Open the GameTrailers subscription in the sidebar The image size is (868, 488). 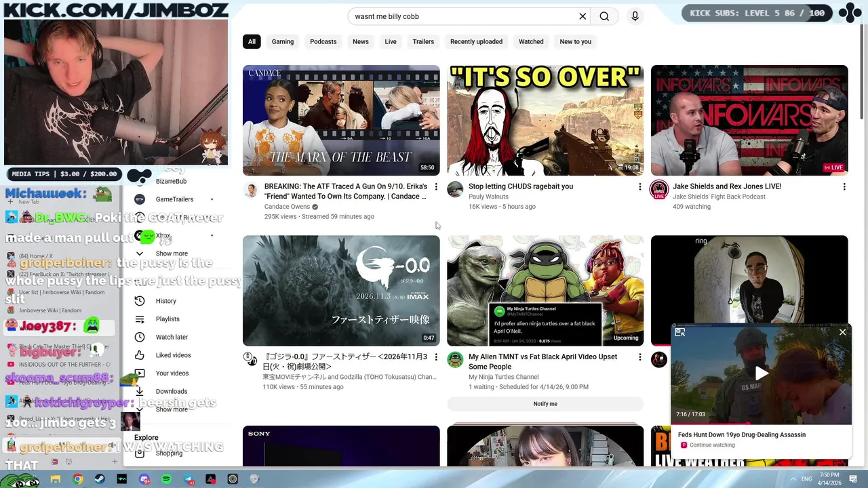coord(174,199)
